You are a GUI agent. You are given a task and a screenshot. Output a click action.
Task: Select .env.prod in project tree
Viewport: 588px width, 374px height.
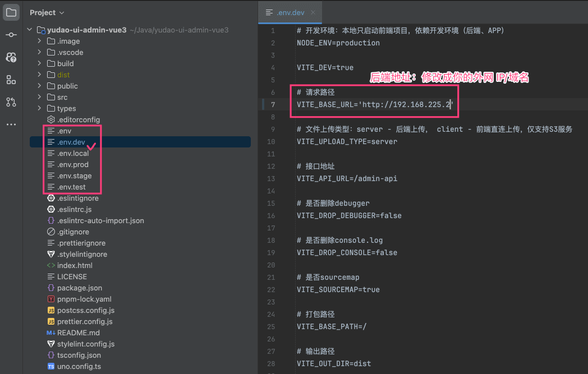coord(72,164)
